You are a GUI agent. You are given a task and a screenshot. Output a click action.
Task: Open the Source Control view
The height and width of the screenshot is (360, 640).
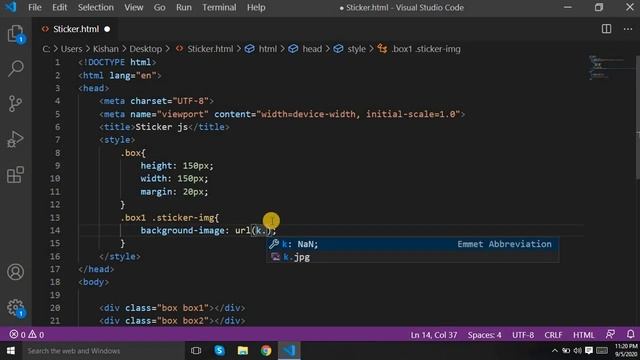pos(15,103)
